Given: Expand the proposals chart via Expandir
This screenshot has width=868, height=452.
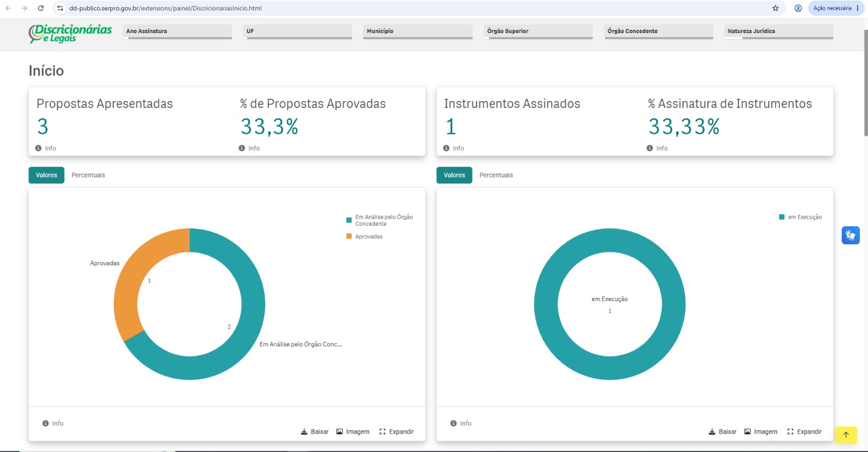Looking at the screenshot, I should pyautogui.click(x=397, y=432).
